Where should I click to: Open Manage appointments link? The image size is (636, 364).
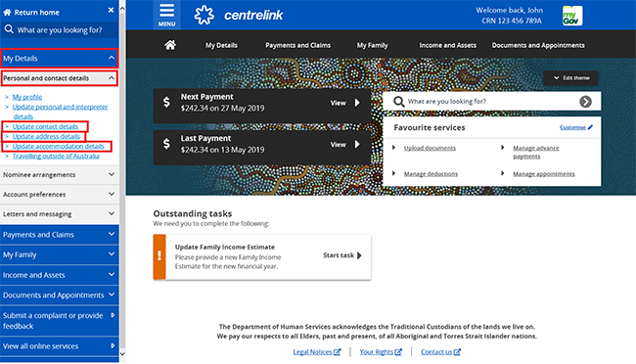[x=543, y=174]
